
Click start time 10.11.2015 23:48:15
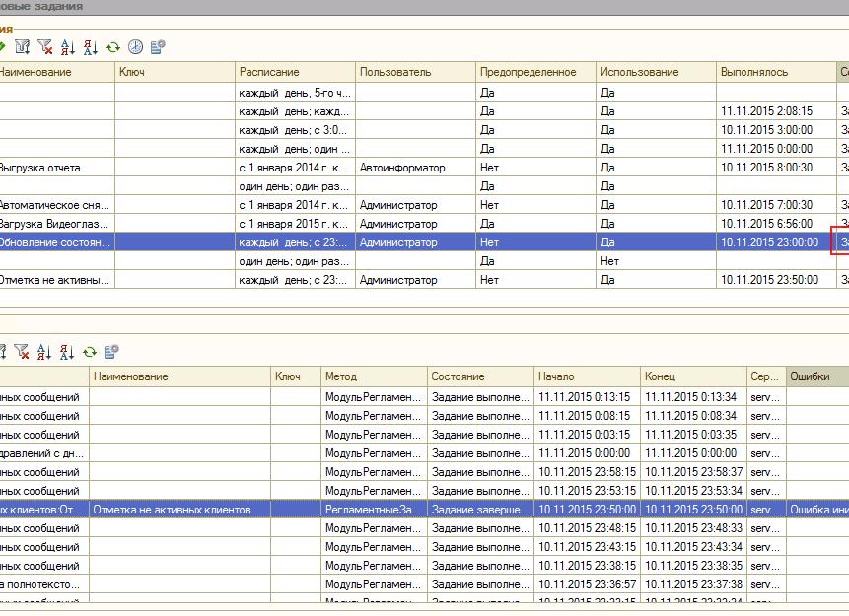pyautogui.click(x=587, y=527)
